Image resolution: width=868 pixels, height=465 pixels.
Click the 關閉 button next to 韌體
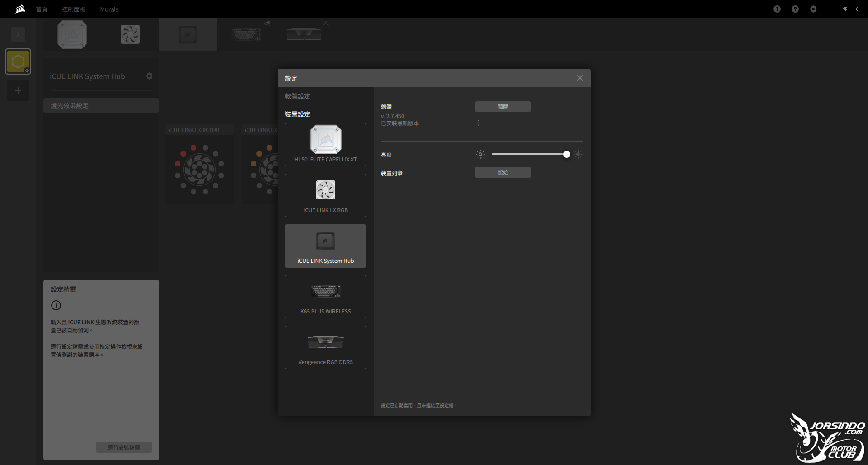point(503,107)
